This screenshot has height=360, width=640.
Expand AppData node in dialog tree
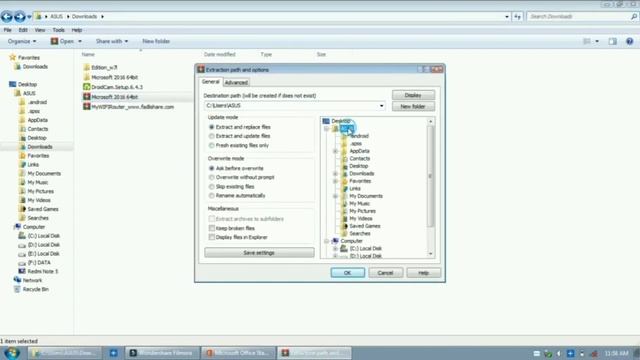click(336, 151)
